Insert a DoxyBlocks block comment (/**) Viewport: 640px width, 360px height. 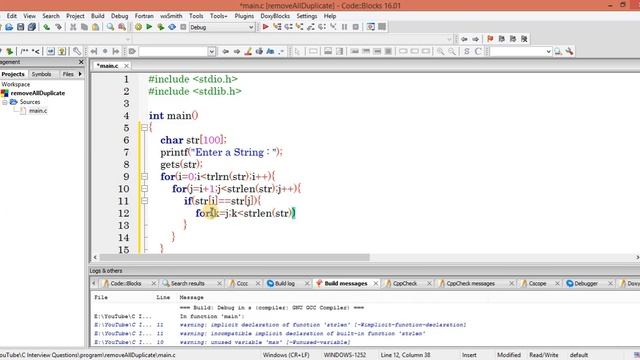24,51
